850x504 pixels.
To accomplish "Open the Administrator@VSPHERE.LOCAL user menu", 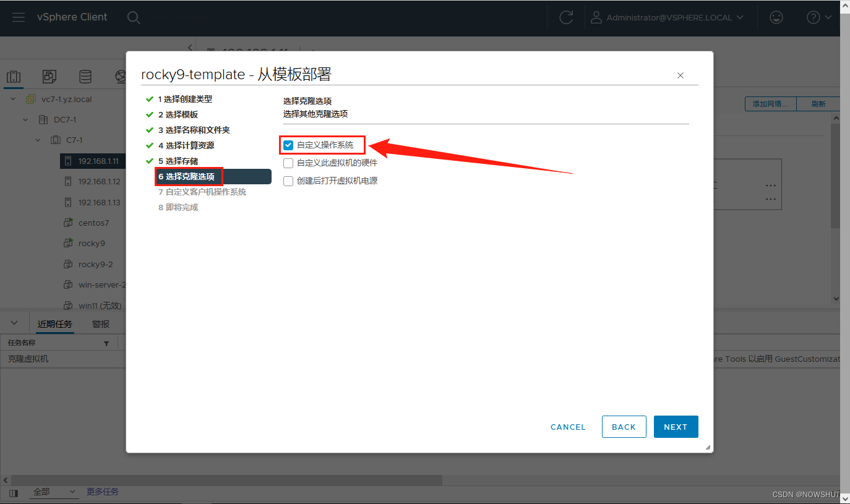I will 668,17.
